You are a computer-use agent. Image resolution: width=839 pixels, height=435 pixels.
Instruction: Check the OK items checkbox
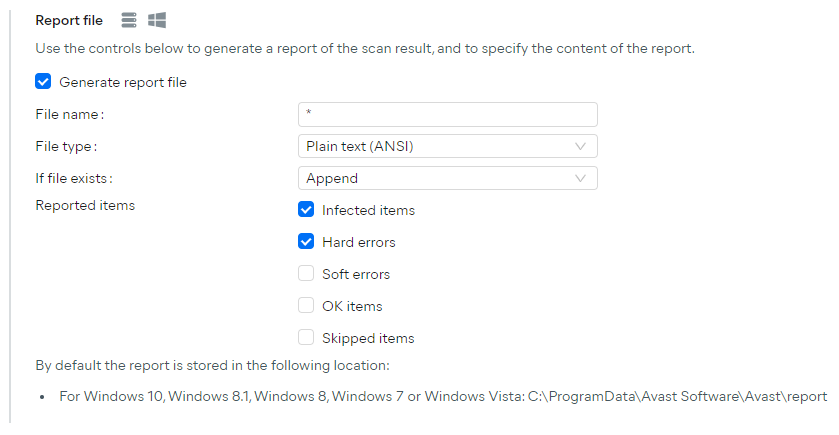pos(306,306)
